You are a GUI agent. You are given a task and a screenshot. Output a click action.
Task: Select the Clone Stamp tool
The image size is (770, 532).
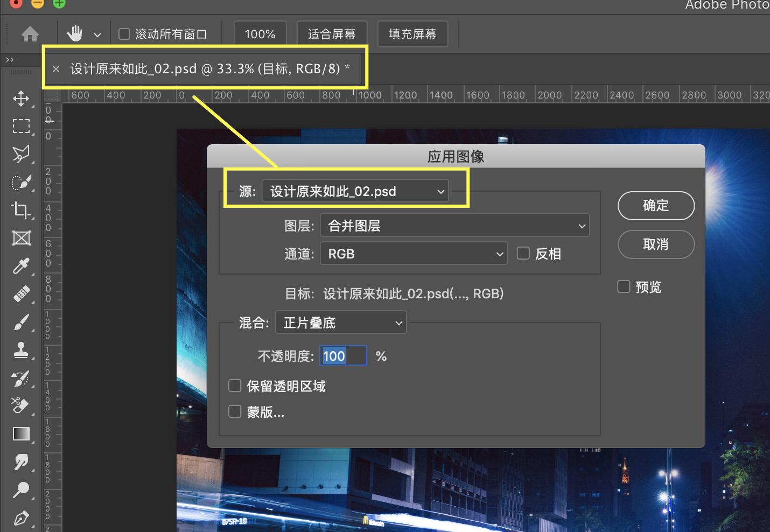(x=22, y=350)
